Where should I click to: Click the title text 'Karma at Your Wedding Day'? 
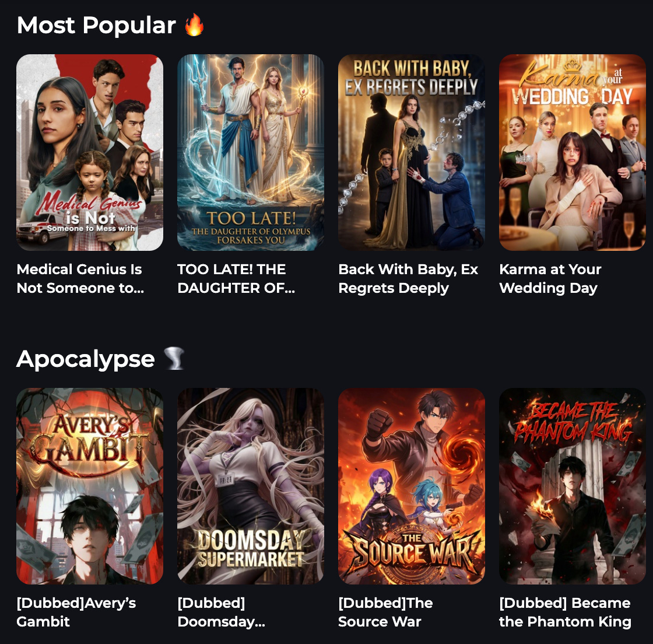point(550,279)
